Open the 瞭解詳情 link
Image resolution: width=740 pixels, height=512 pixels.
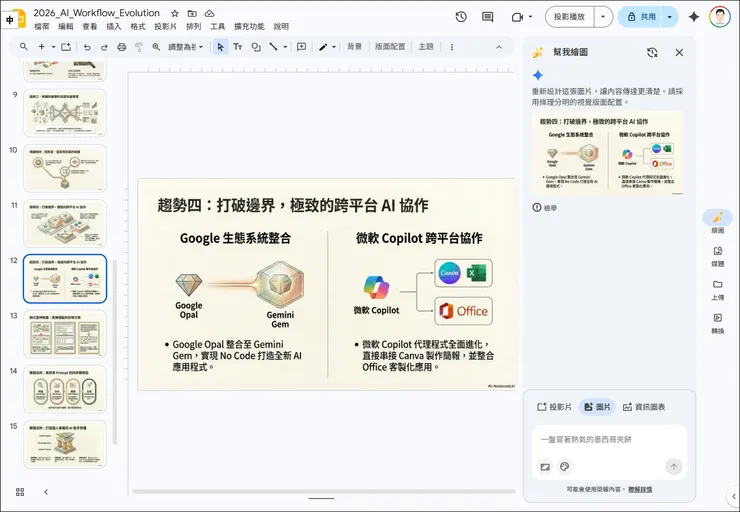coord(640,490)
